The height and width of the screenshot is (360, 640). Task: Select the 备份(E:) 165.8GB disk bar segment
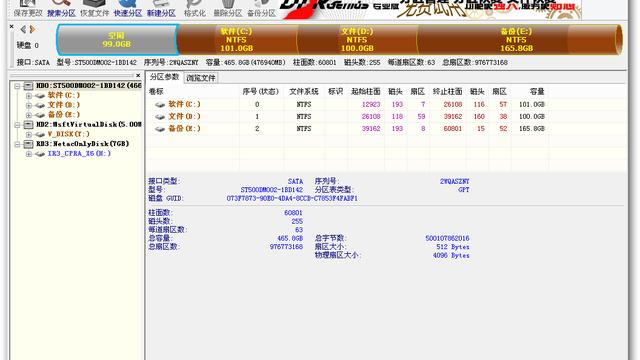pos(517,40)
